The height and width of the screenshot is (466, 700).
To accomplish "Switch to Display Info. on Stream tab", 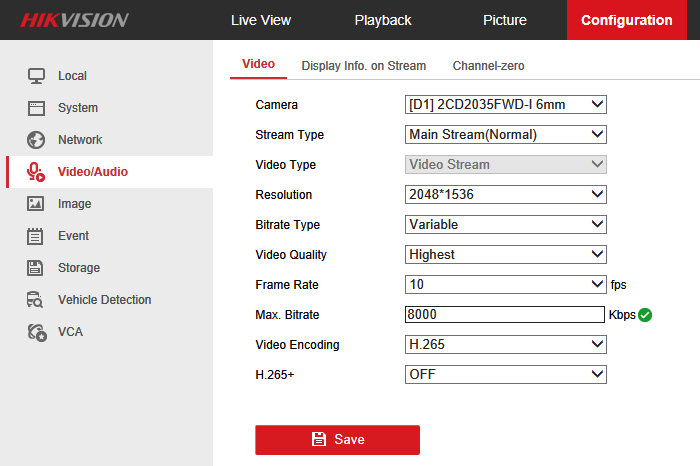I will point(363,66).
